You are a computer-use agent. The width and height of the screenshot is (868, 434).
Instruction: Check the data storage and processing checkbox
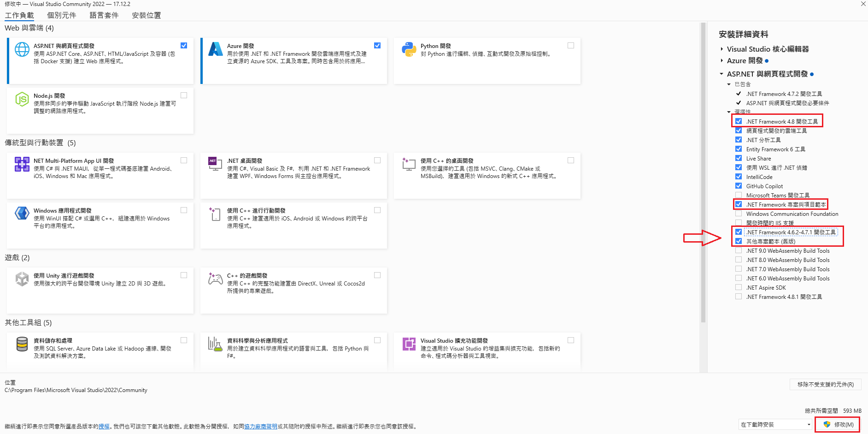184,340
